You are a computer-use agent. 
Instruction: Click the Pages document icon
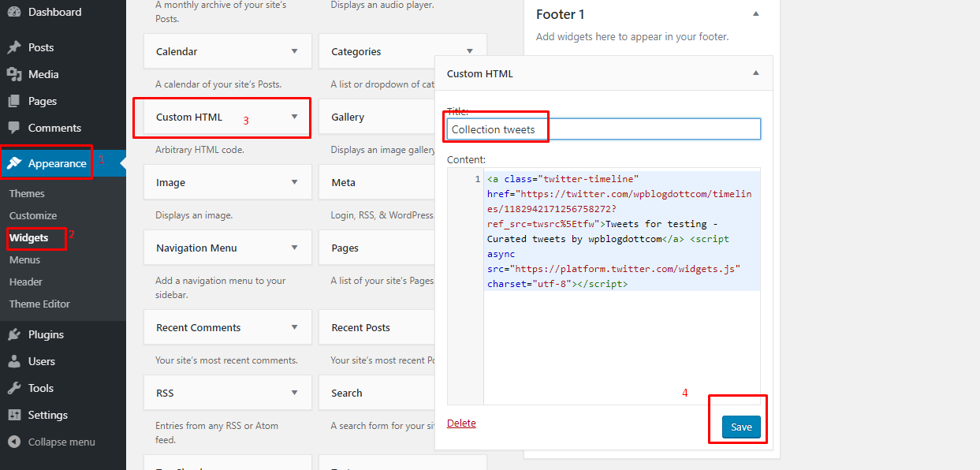click(x=14, y=101)
